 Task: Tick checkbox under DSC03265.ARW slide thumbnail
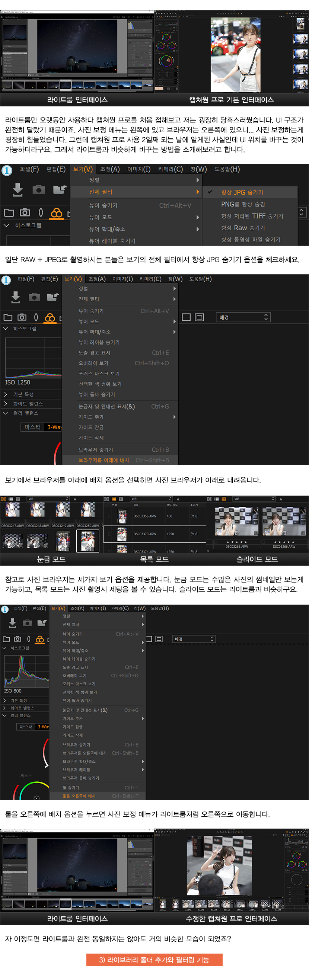click(216, 542)
